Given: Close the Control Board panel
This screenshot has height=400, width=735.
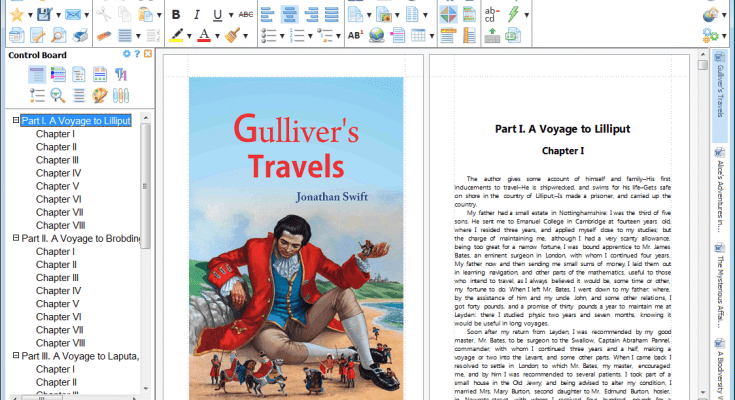Looking at the screenshot, I should click(x=148, y=54).
